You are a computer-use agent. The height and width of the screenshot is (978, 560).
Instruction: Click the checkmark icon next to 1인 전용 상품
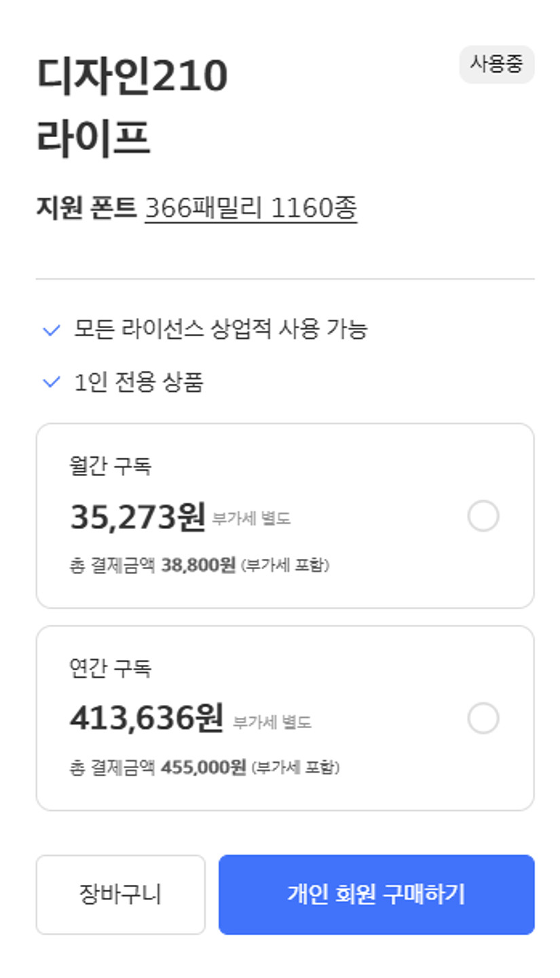tap(52, 382)
